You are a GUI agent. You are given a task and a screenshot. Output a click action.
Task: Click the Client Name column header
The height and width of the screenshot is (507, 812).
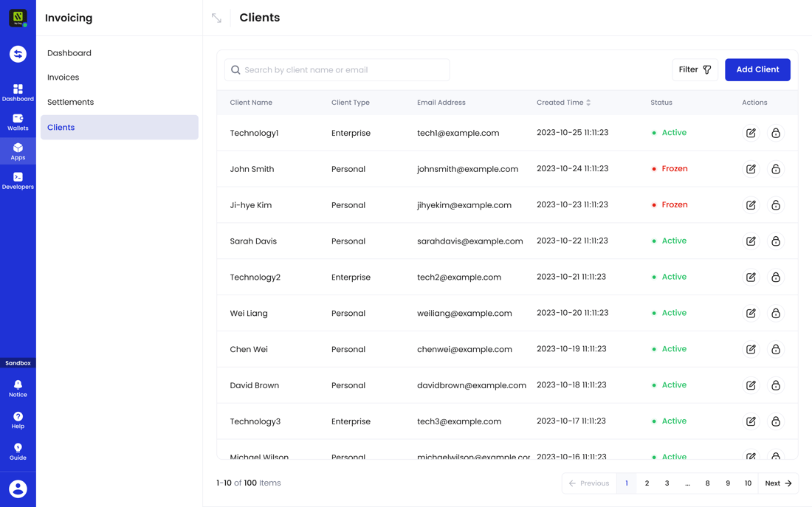click(251, 103)
